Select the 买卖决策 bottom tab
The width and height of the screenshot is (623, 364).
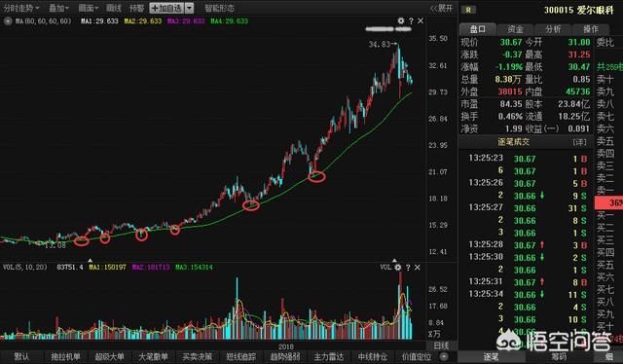[x=197, y=357]
